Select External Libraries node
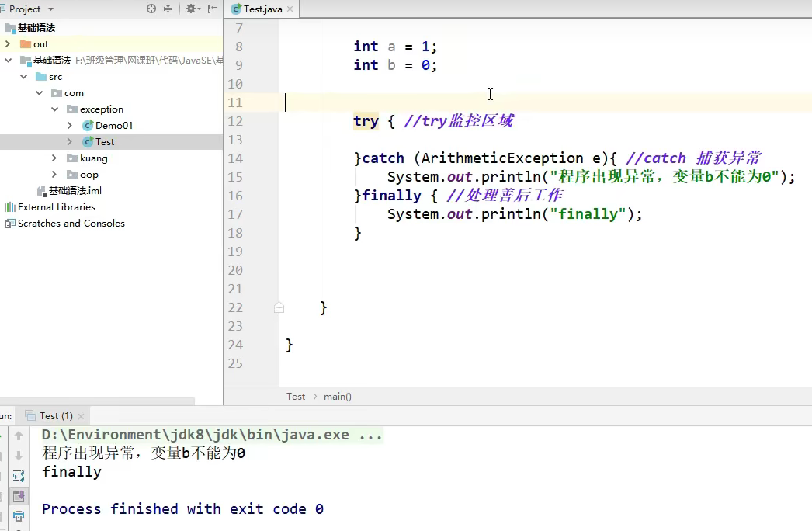The height and width of the screenshot is (531, 812). [x=57, y=207]
